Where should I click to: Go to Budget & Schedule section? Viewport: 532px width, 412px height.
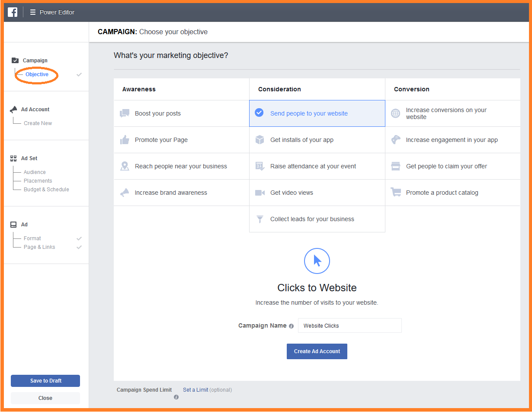click(x=46, y=190)
